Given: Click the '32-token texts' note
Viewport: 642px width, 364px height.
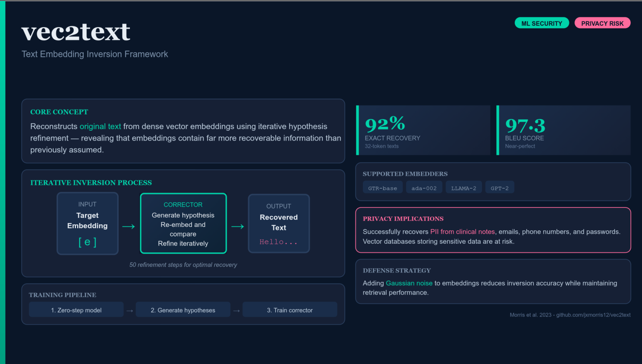Looking at the screenshot, I should click(382, 146).
